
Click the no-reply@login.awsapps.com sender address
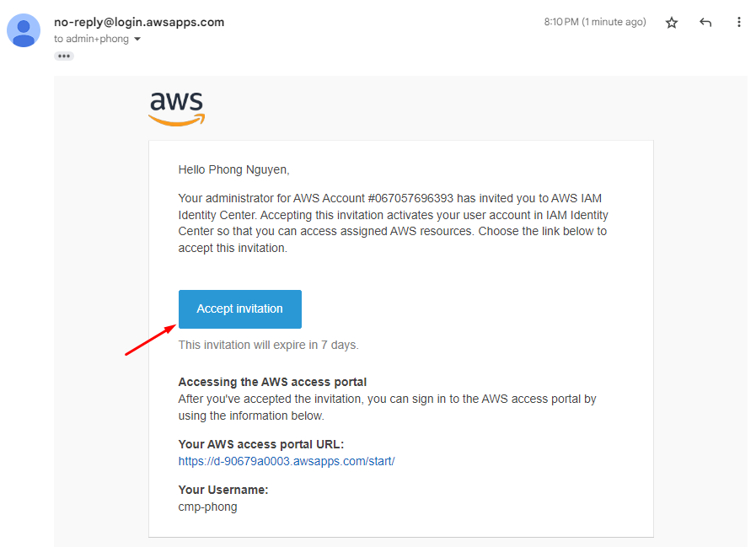click(x=139, y=23)
